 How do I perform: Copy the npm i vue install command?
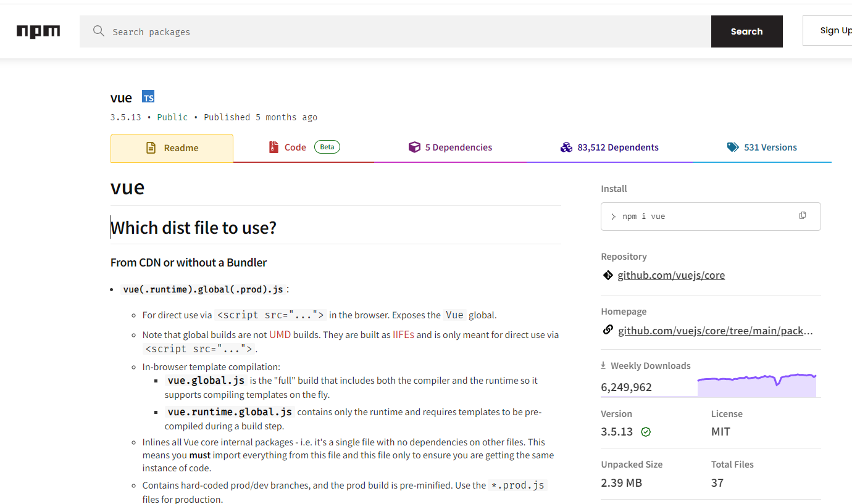(x=803, y=216)
